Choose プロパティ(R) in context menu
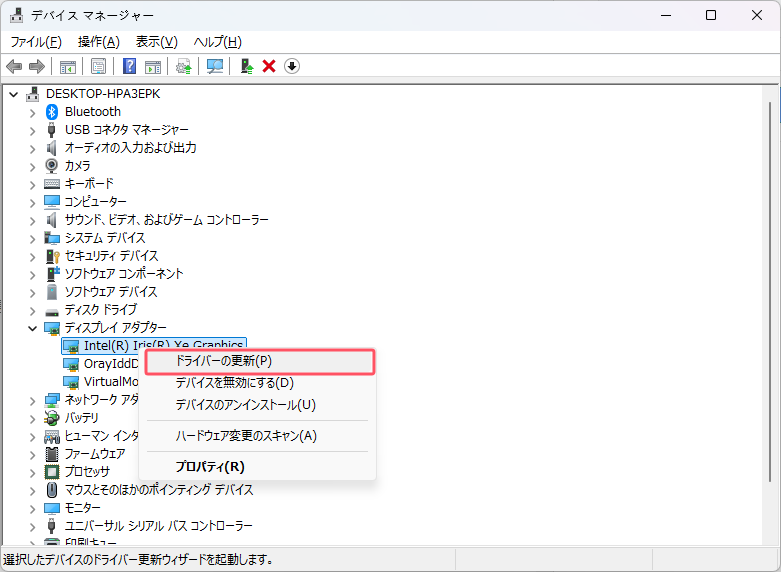The width and height of the screenshot is (781, 572). [x=257, y=467]
